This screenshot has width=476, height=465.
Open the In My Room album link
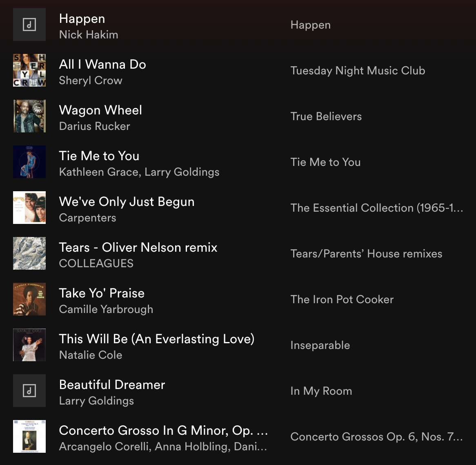click(321, 391)
